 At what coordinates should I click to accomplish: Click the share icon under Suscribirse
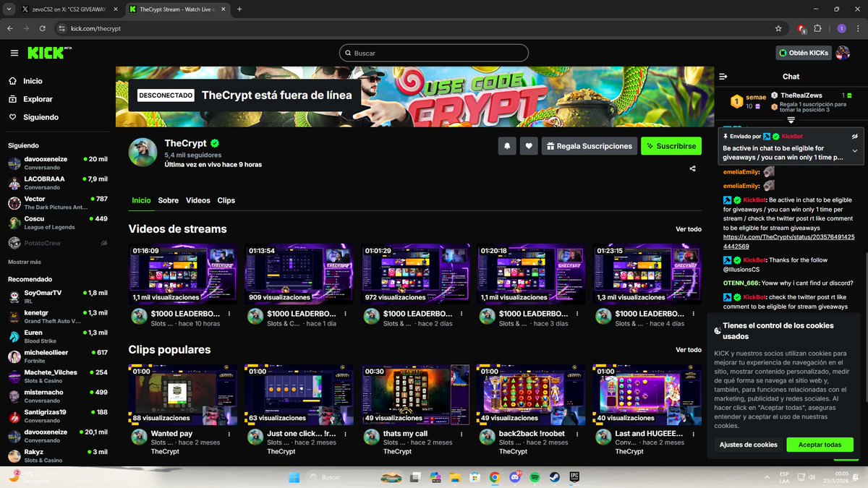693,168
